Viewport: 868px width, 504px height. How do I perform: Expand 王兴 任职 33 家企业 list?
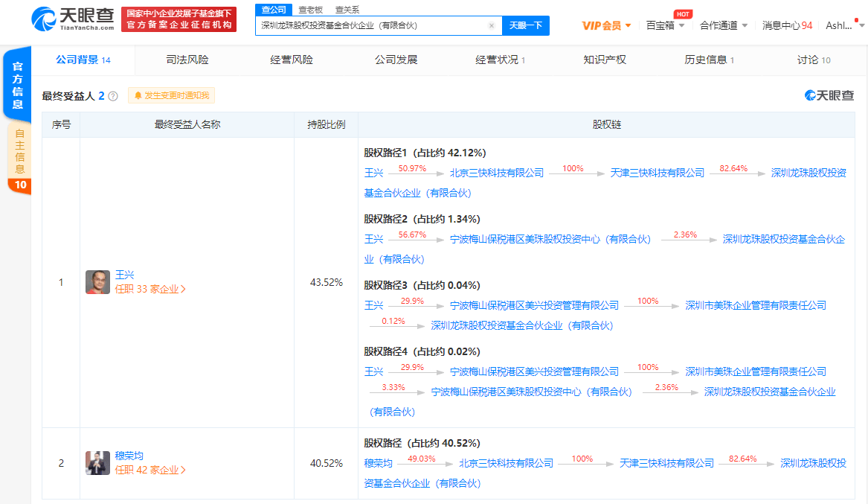pyautogui.click(x=150, y=289)
